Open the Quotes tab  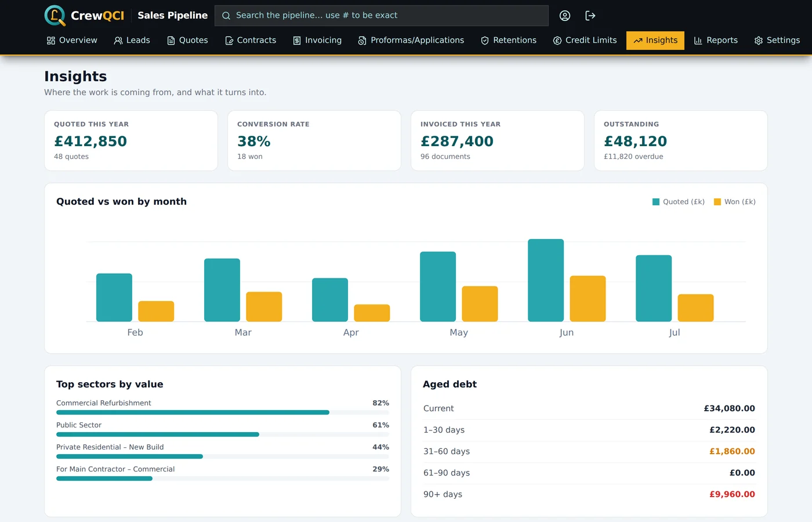point(187,41)
